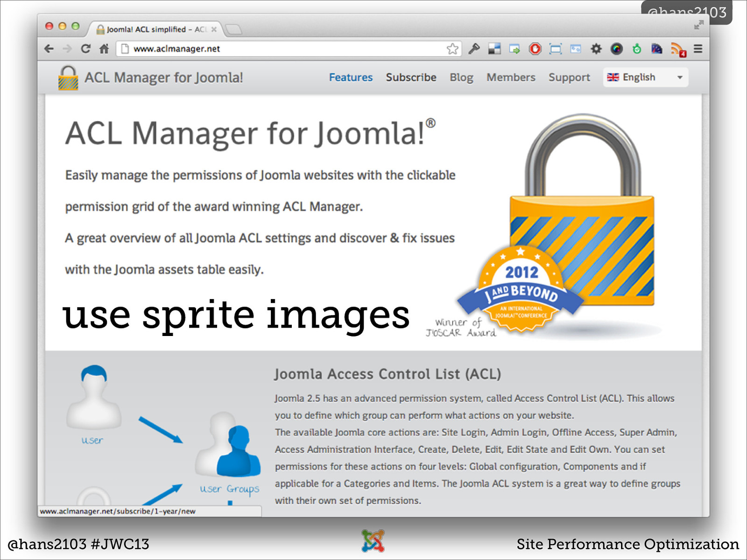Reload the page with the refresh icon
This screenshot has width=747, height=560.
(85, 49)
